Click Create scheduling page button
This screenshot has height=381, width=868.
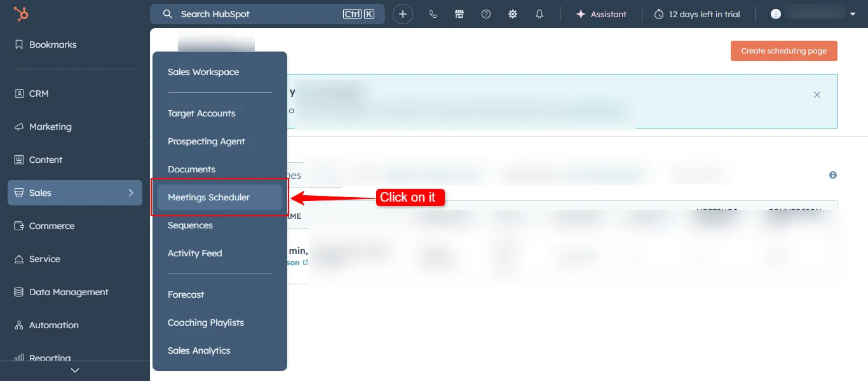(784, 51)
